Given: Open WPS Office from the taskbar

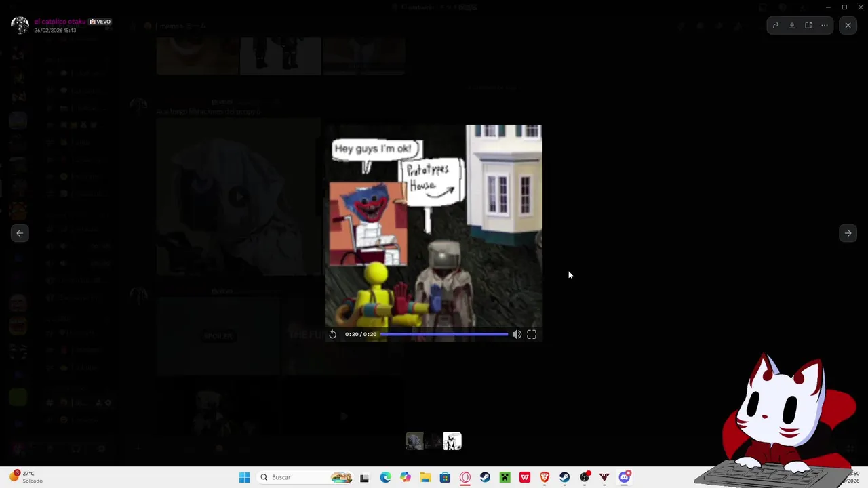Looking at the screenshot, I should pos(525,477).
